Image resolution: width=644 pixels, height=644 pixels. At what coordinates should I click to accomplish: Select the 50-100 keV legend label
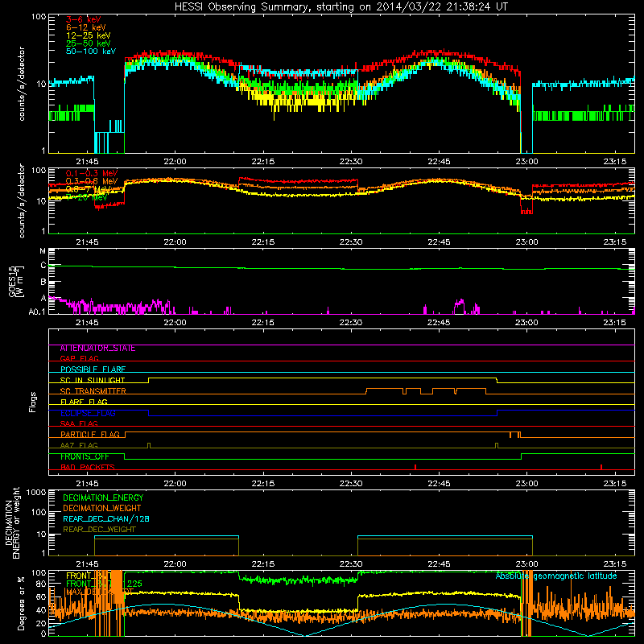point(91,51)
